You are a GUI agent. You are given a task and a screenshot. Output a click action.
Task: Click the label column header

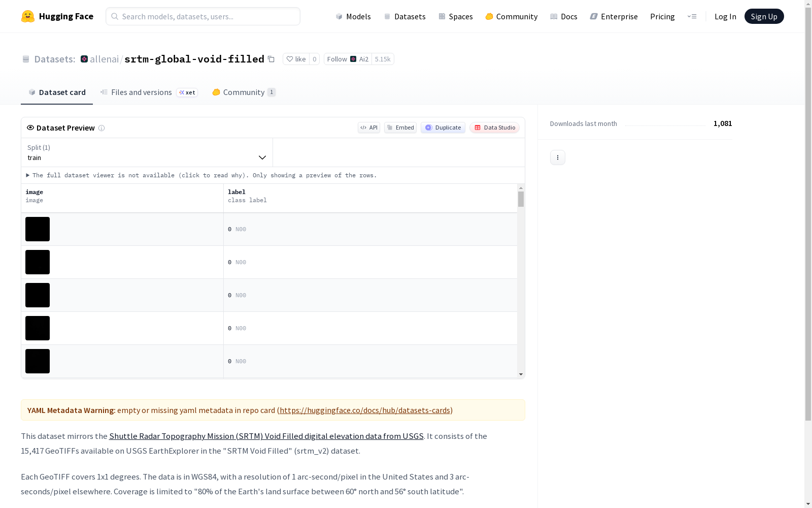[370, 198]
